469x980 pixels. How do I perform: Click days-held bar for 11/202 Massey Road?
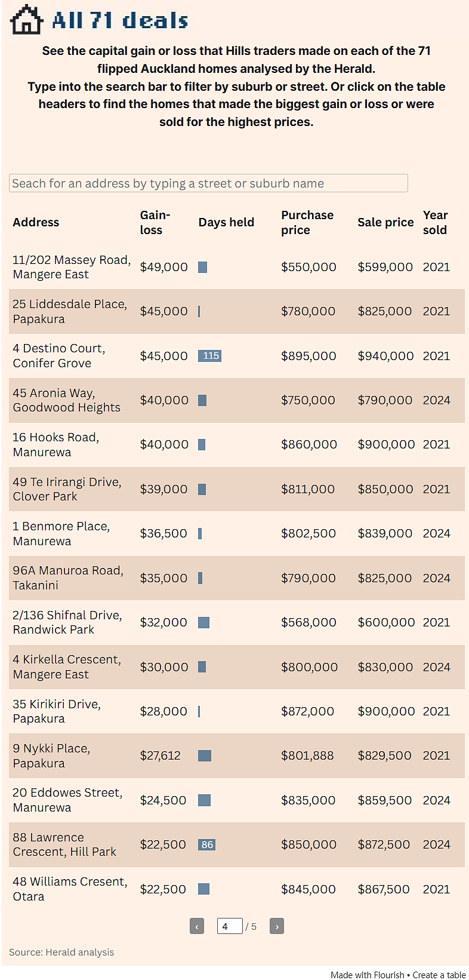[x=202, y=267]
